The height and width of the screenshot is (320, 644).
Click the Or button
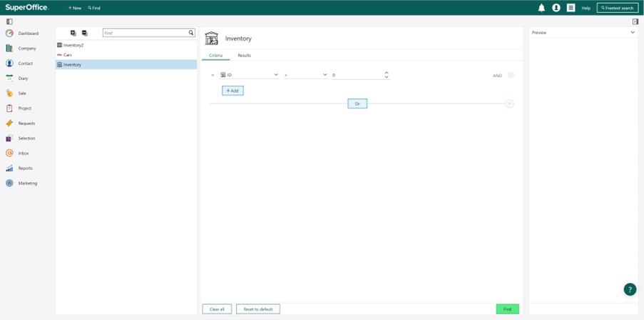(x=357, y=104)
